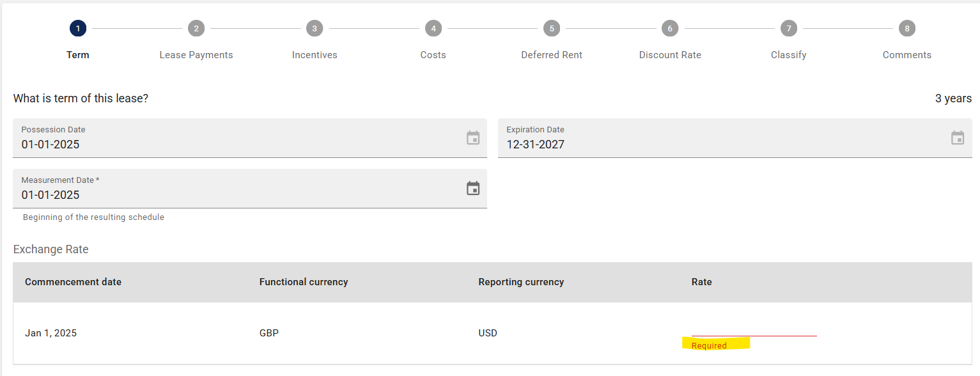Click the exchange Rate input field
980x376 pixels.
754,329
